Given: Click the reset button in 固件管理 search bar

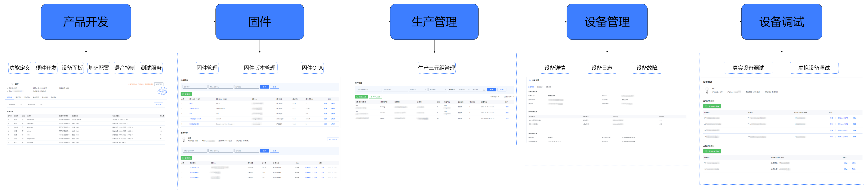Looking at the screenshot, I should tap(275, 87).
